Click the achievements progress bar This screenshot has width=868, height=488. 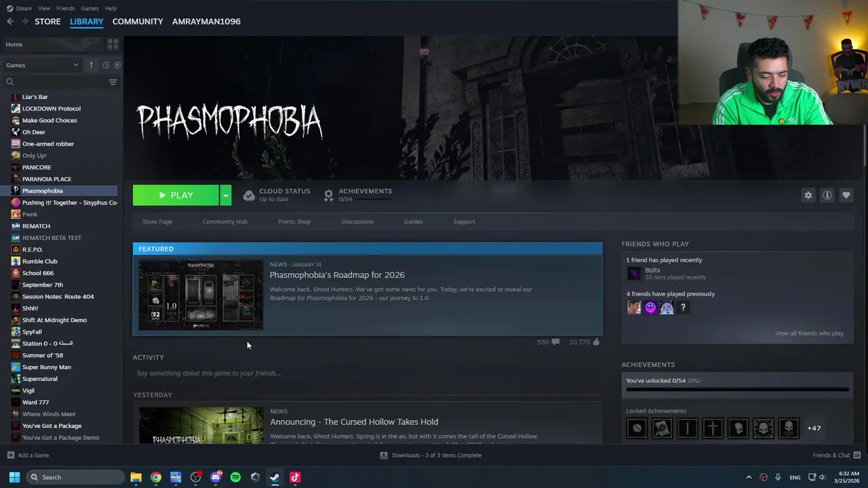(737, 390)
